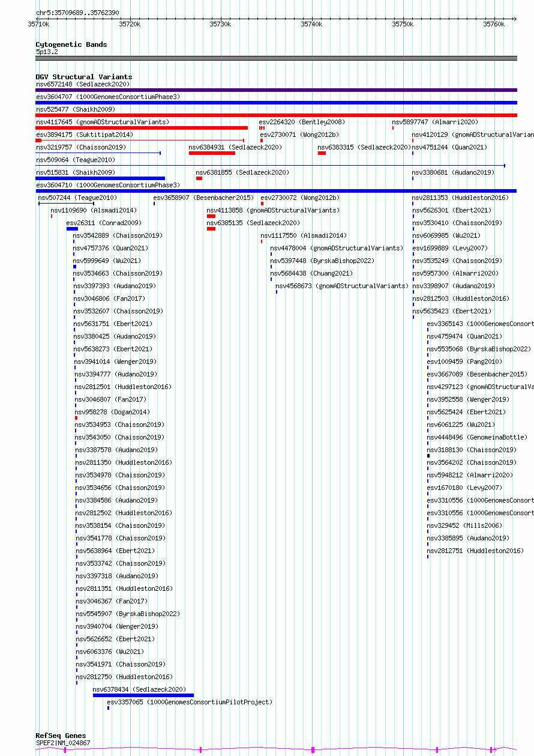The height and width of the screenshot is (756, 534).
Task: Click the nsv958278 (Dogan2014) label
Action: pyautogui.click(x=113, y=412)
